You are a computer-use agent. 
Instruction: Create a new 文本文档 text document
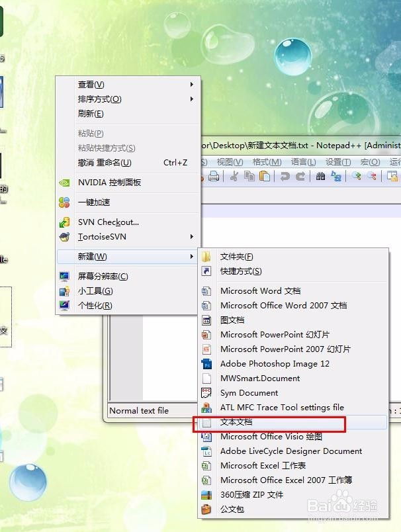pyautogui.click(x=293, y=422)
